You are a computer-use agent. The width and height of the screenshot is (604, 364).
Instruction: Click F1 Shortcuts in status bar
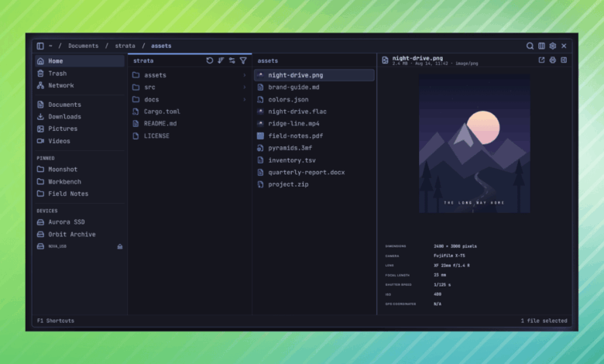(56, 321)
